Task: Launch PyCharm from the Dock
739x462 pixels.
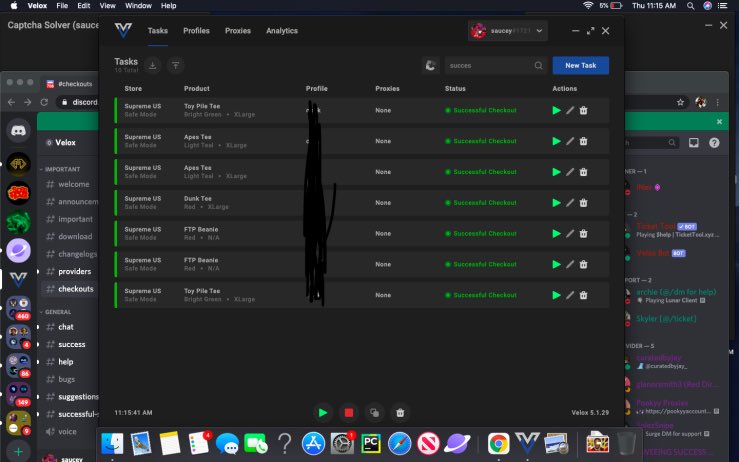Action: (371, 444)
